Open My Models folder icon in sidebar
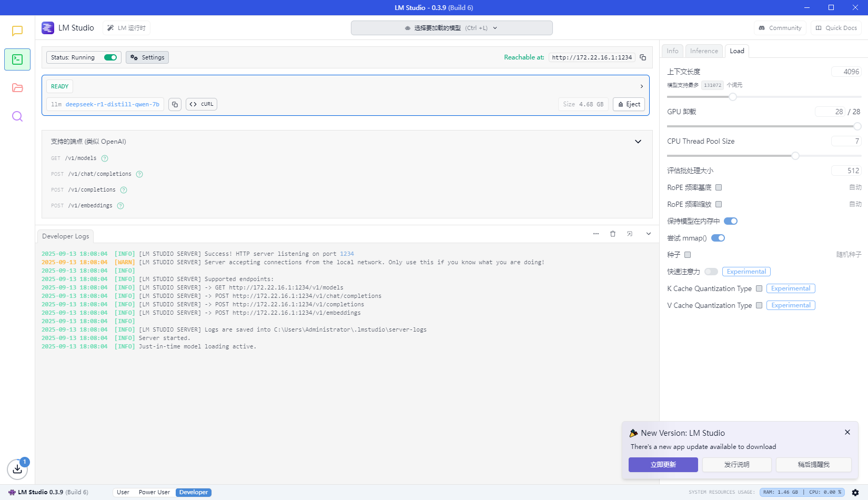Screen dimensions: 868x500 point(17,88)
